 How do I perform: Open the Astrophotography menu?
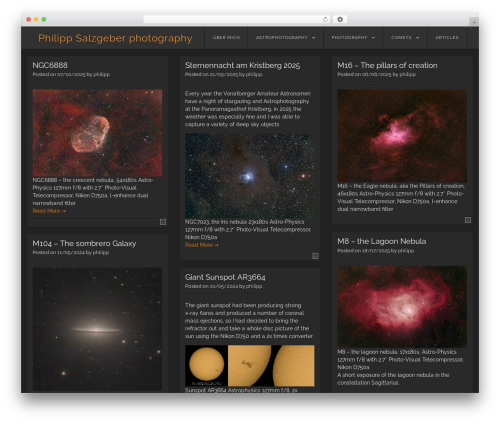tap(282, 38)
